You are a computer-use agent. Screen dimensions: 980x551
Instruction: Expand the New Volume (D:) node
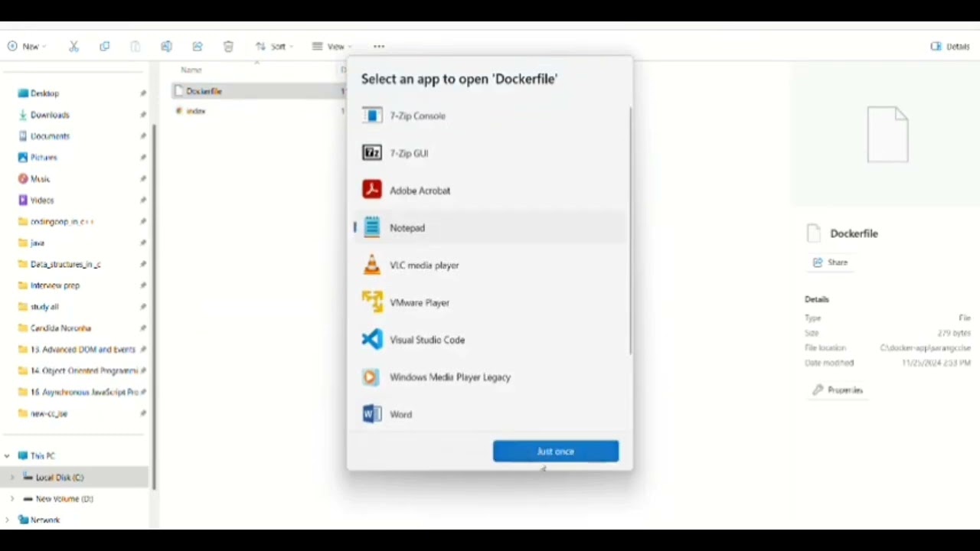click(x=12, y=498)
